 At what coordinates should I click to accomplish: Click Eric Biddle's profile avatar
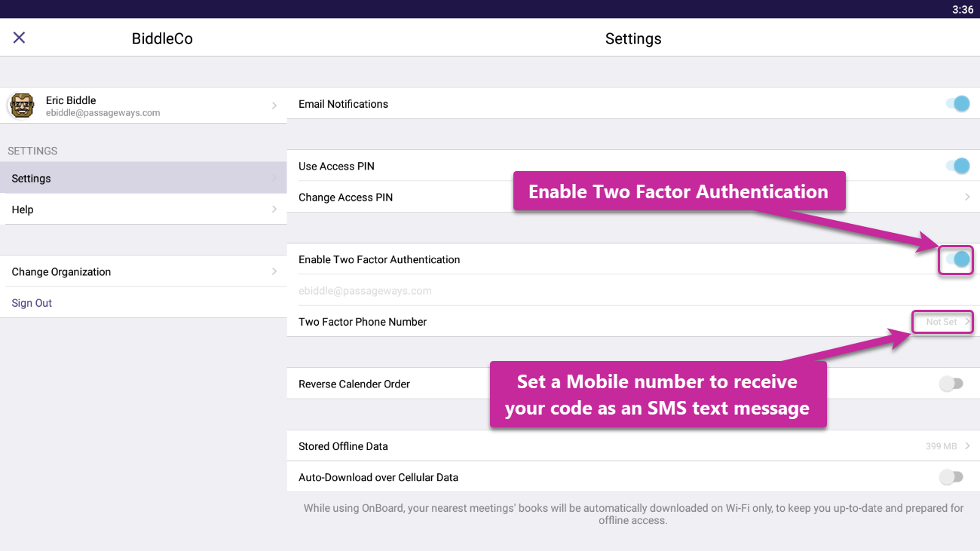click(22, 106)
